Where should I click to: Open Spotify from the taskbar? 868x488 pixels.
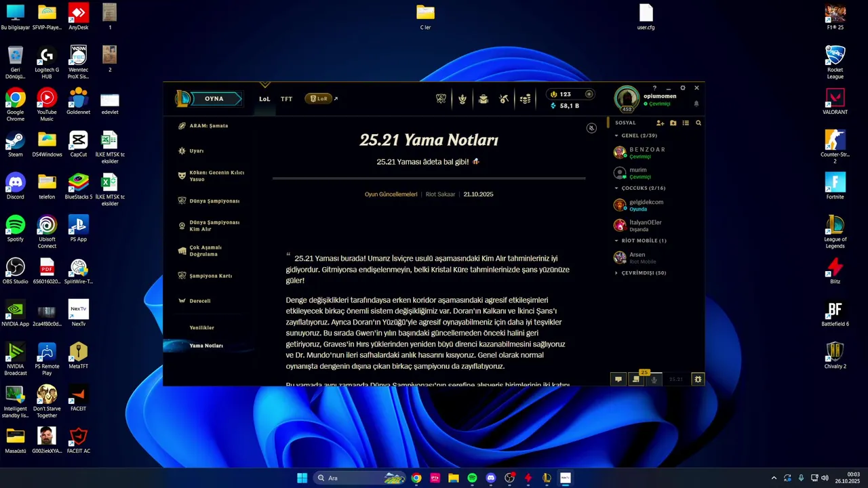pos(472,478)
